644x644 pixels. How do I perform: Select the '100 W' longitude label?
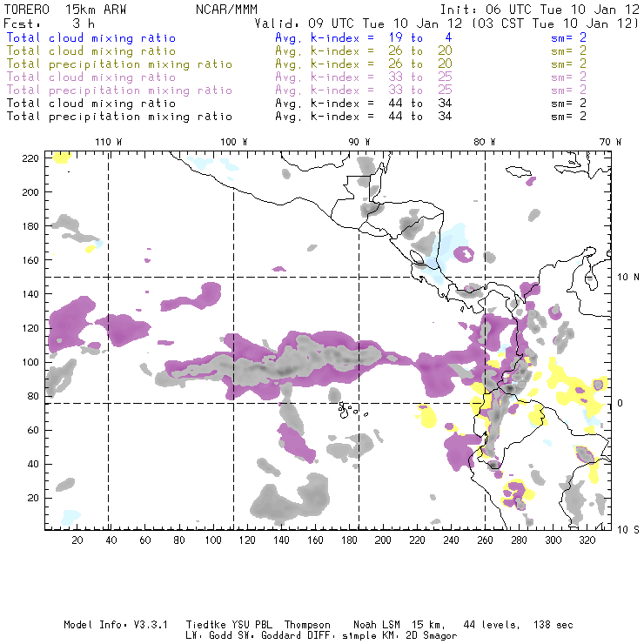click(x=234, y=142)
